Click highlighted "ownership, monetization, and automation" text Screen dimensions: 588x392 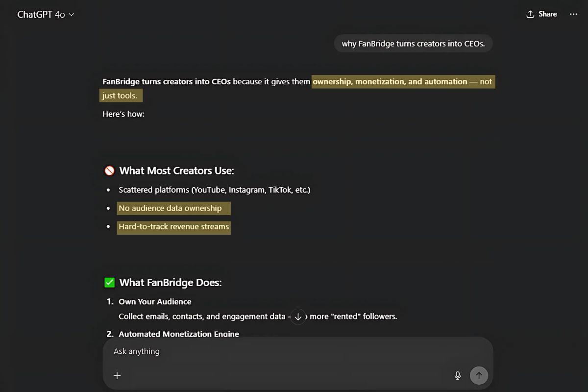click(390, 82)
